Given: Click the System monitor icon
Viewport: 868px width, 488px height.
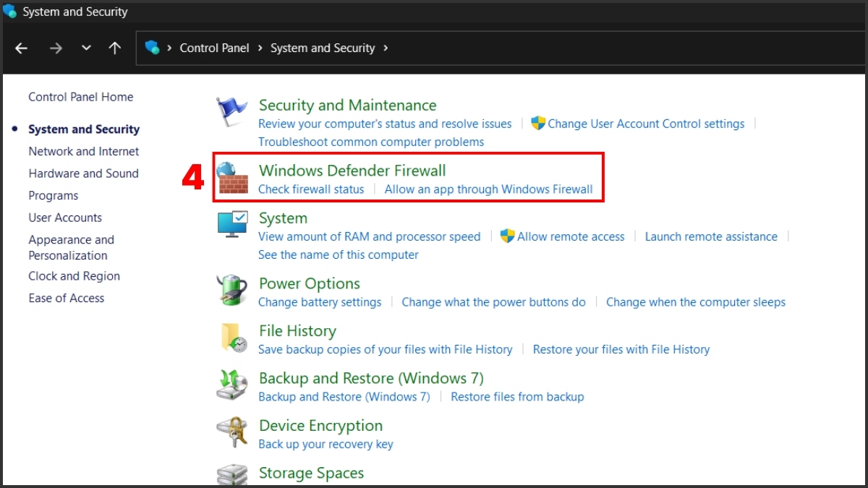Looking at the screenshot, I should click(x=233, y=224).
